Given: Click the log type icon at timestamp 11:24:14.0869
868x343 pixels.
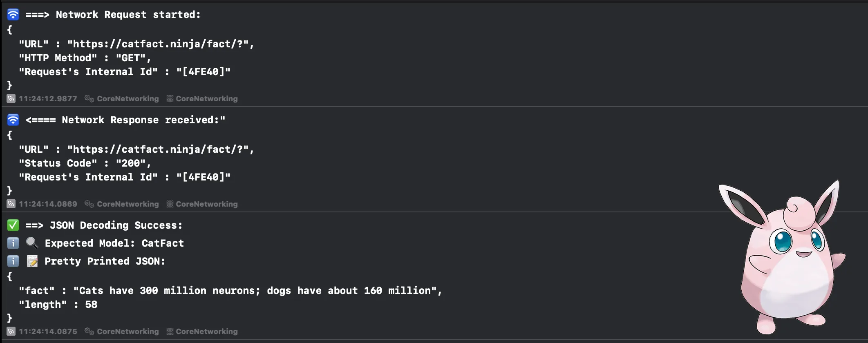Looking at the screenshot, I should pos(11,204).
